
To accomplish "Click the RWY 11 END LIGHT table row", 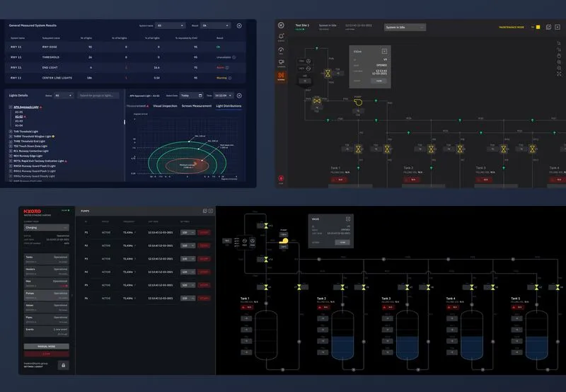I will point(125,67).
